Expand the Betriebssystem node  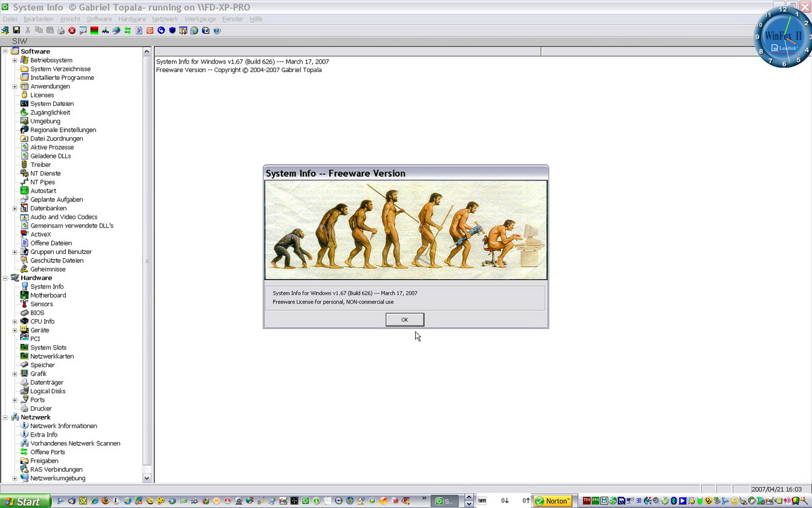15,60
